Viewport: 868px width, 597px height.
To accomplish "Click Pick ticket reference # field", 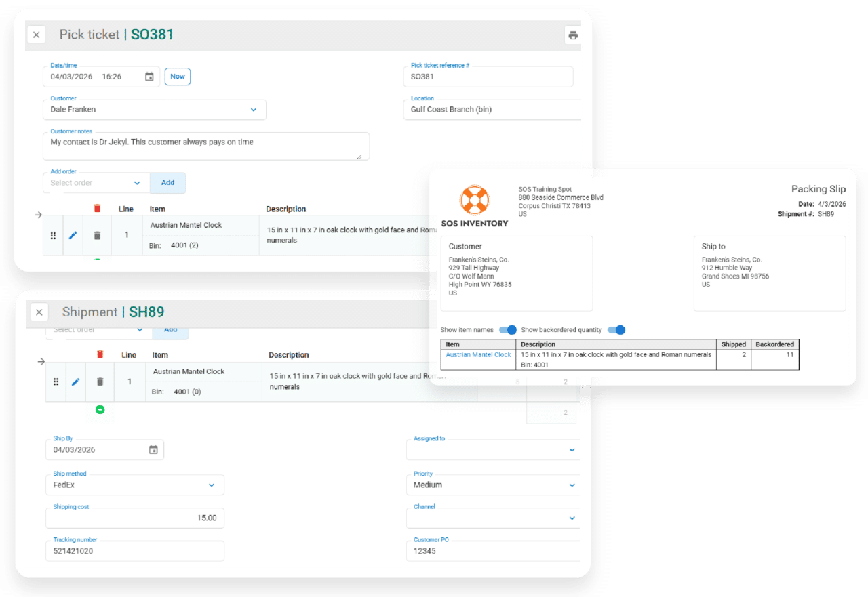I will (488, 77).
